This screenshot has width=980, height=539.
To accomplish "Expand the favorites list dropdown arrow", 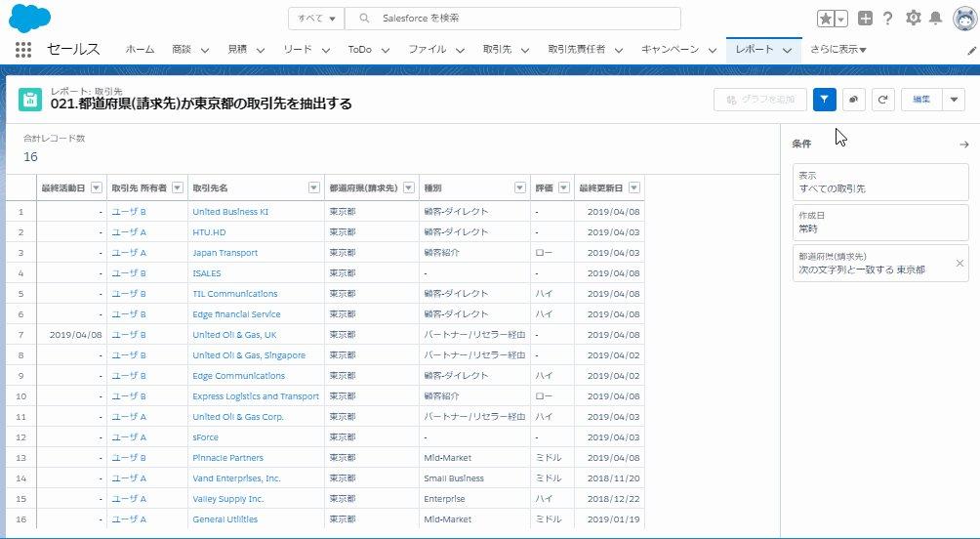I will coord(841,19).
